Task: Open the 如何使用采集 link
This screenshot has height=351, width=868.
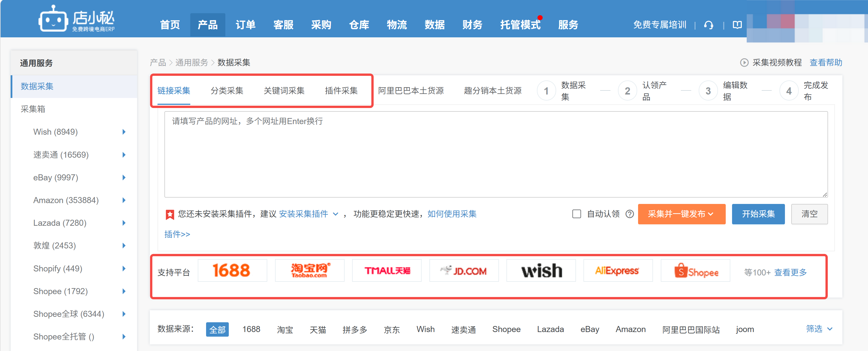Action: coord(452,214)
